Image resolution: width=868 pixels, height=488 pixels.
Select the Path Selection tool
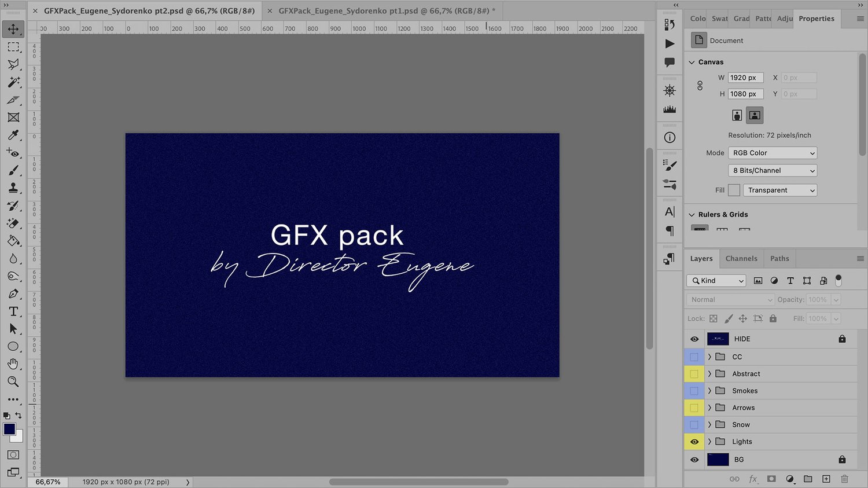click(13, 329)
